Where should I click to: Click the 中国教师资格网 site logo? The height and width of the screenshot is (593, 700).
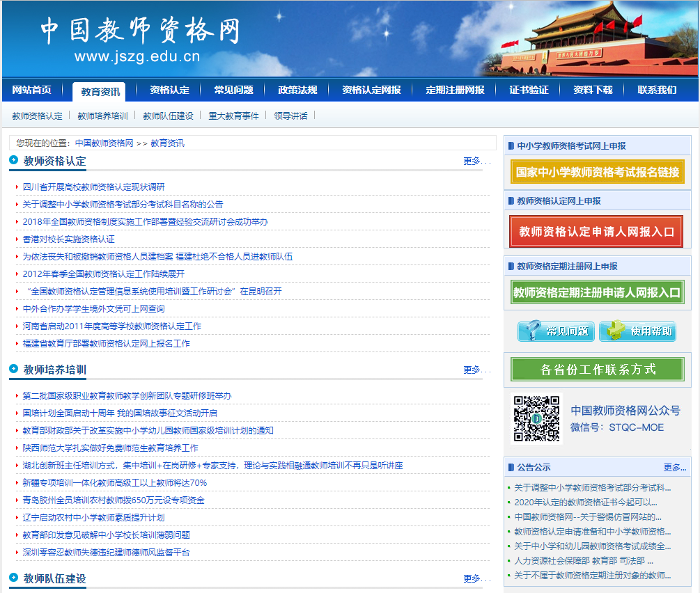click(141, 39)
